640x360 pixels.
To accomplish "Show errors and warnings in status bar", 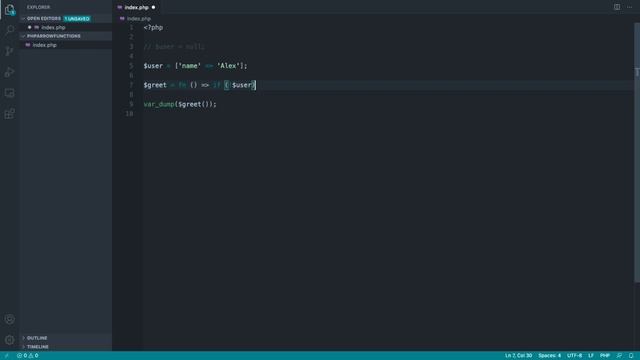I will [x=28, y=356].
